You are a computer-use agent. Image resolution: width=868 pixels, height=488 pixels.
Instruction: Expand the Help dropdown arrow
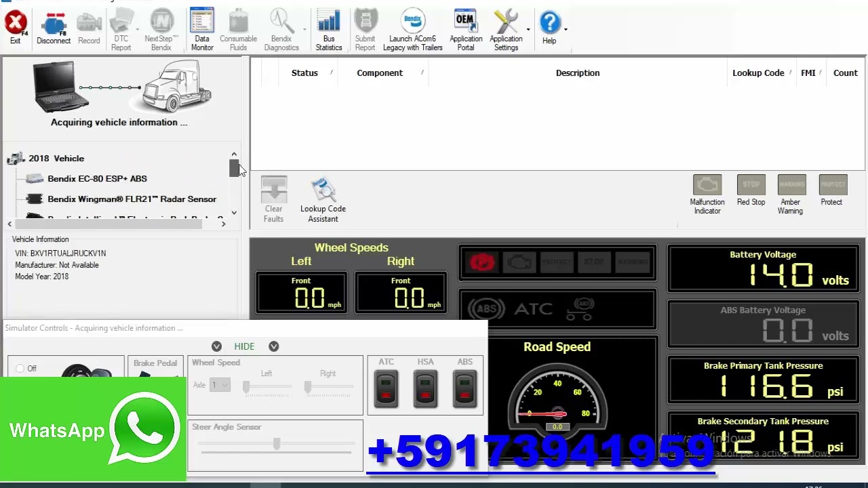coord(566,30)
